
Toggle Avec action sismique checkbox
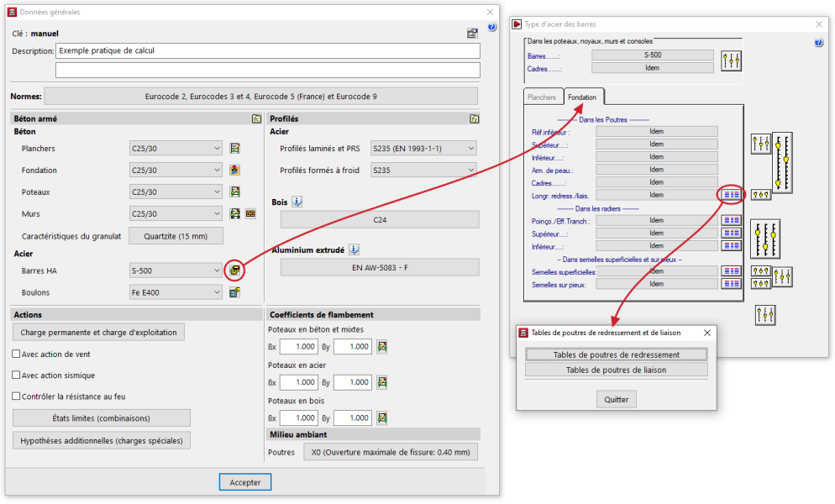point(17,375)
